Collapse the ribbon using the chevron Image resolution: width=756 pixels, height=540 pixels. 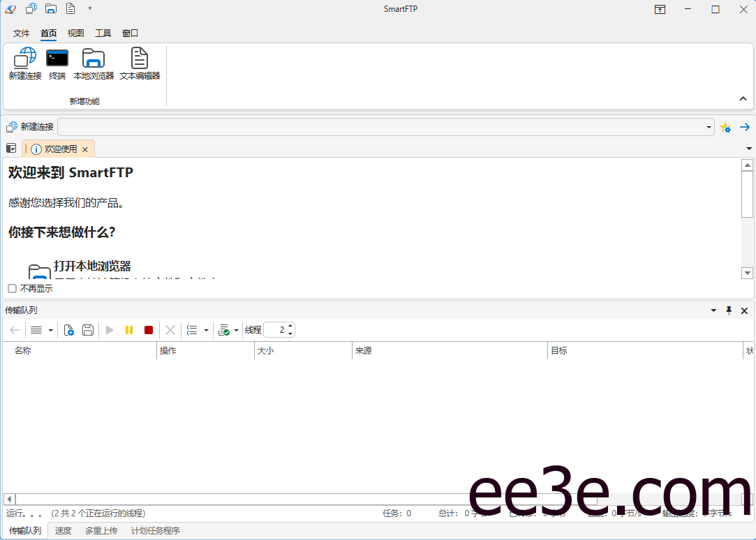click(x=743, y=98)
